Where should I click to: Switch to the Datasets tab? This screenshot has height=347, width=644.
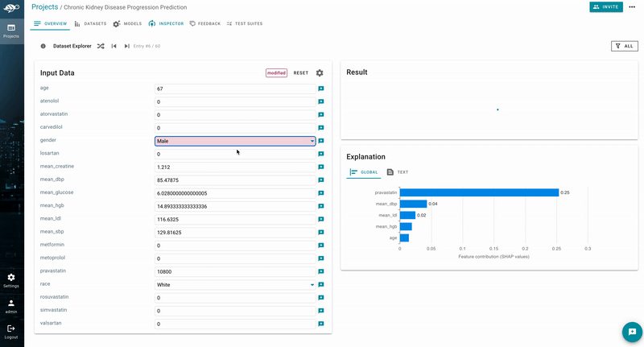(89, 23)
